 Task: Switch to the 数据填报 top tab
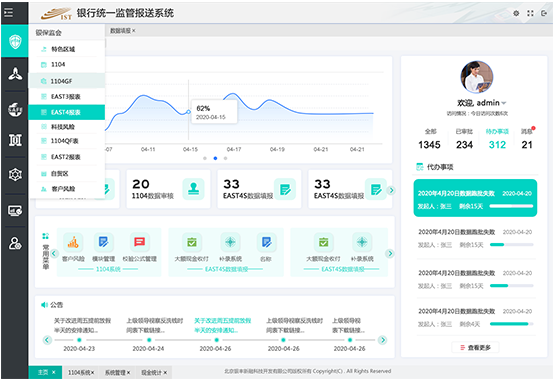[121, 31]
